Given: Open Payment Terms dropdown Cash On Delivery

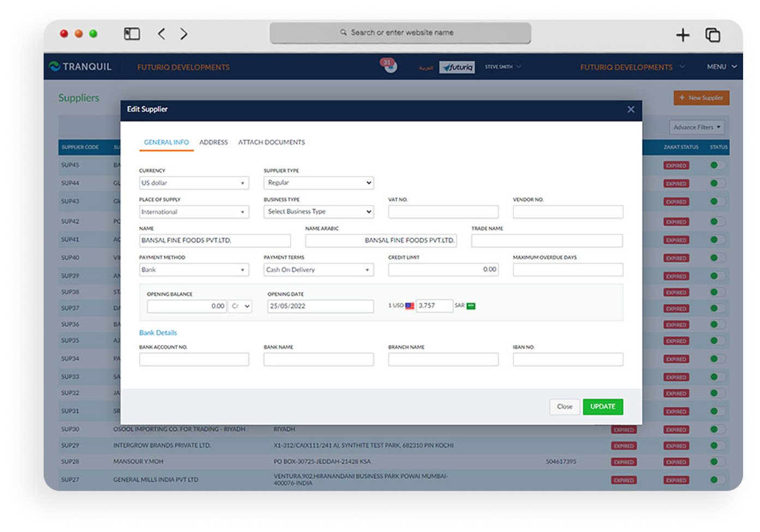Looking at the screenshot, I should pyautogui.click(x=319, y=270).
